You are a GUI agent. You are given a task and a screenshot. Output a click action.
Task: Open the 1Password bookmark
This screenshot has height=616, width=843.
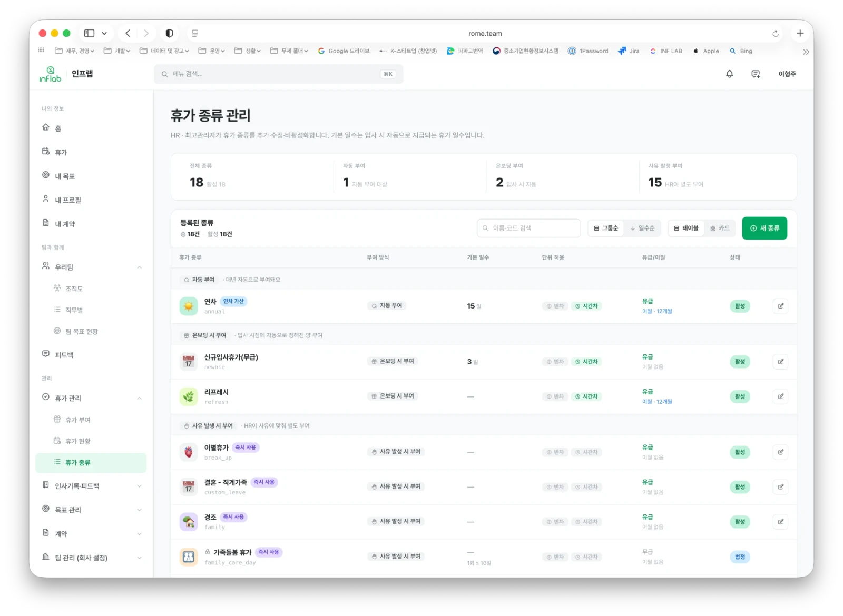pyautogui.click(x=588, y=51)
